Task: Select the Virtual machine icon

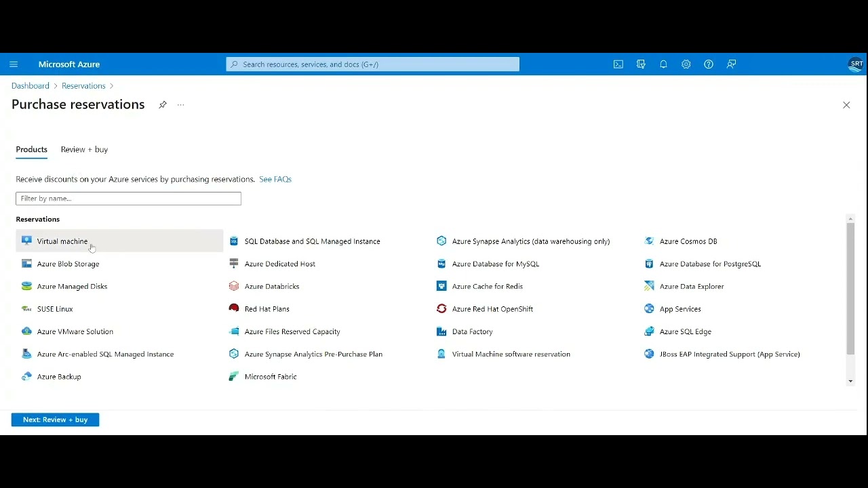Action: click(26, 241)
